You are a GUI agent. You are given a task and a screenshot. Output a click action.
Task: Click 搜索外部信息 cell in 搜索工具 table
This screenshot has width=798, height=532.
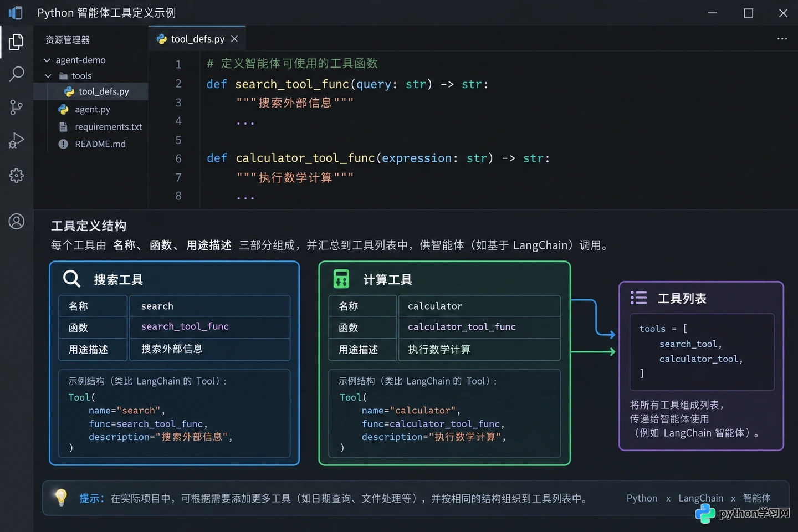pos(209,349)
